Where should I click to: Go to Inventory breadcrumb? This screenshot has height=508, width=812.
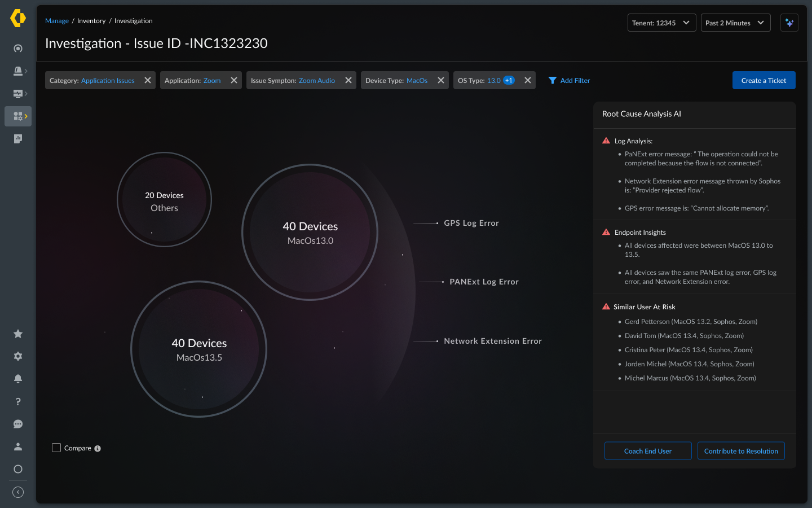[x=91, y=21]
